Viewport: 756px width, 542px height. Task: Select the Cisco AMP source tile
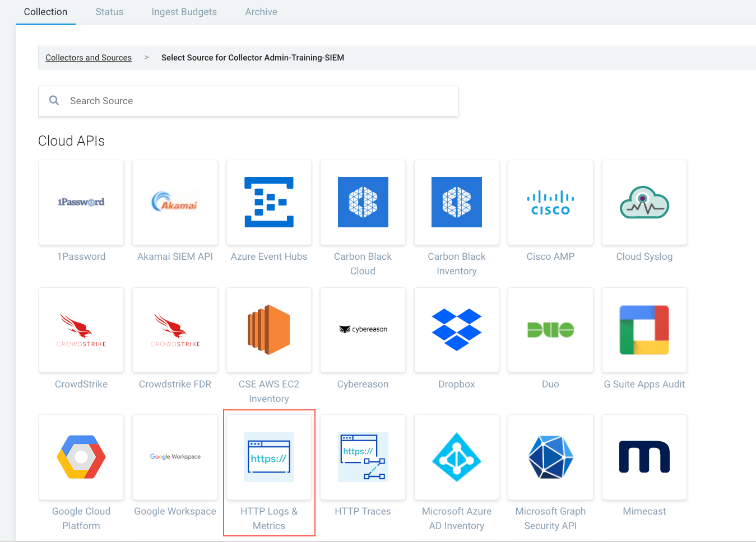550,203
